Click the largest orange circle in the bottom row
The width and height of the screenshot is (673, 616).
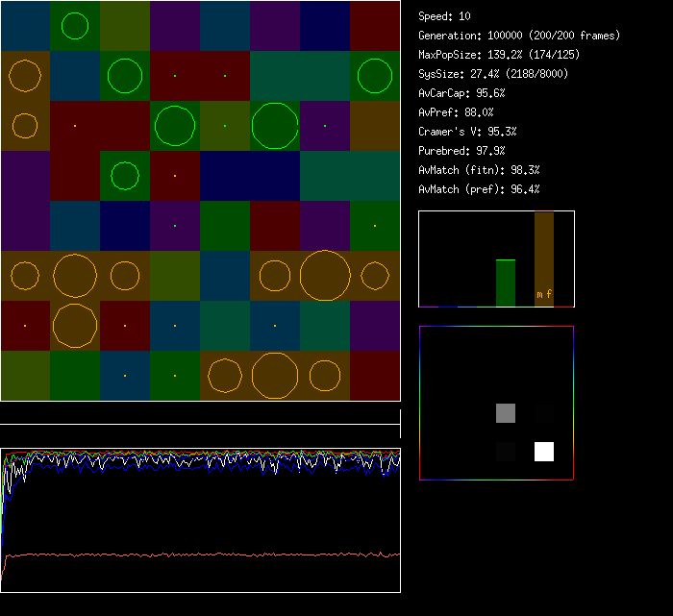point(275,376)
